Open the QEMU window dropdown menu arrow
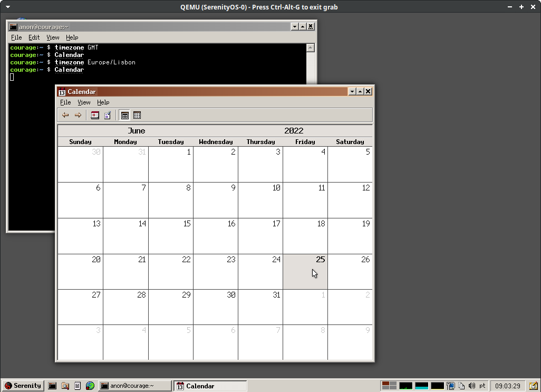 point(7,6)
